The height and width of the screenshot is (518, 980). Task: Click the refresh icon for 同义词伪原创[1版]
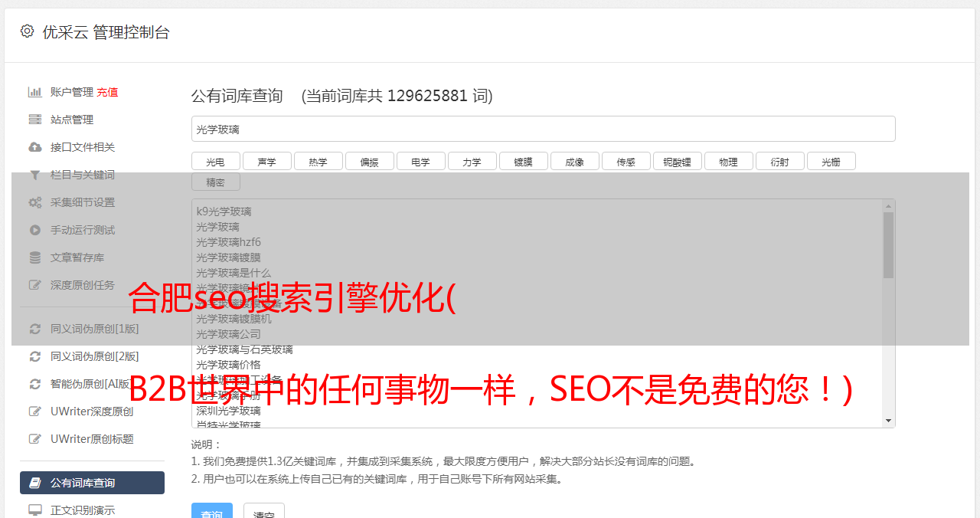(35, 329)
